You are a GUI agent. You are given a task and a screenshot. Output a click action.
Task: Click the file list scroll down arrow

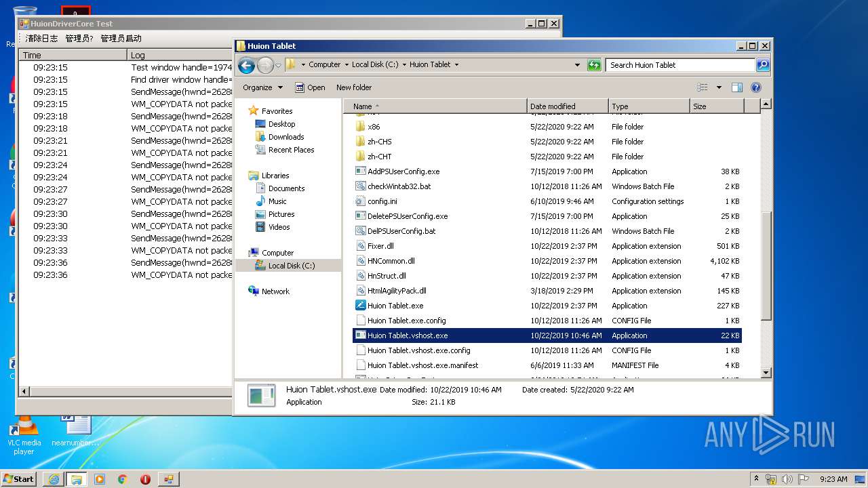pyautogui.click(x=766, y=373)
